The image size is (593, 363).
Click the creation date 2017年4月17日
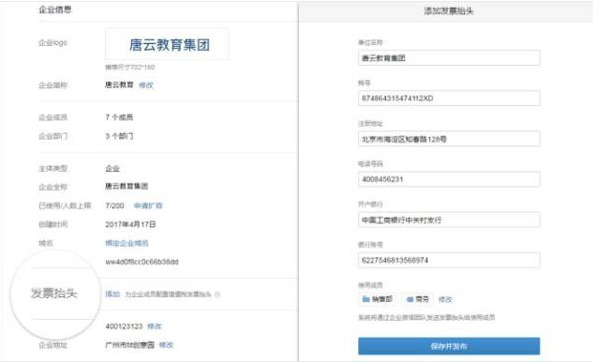[x=130, y=224]
